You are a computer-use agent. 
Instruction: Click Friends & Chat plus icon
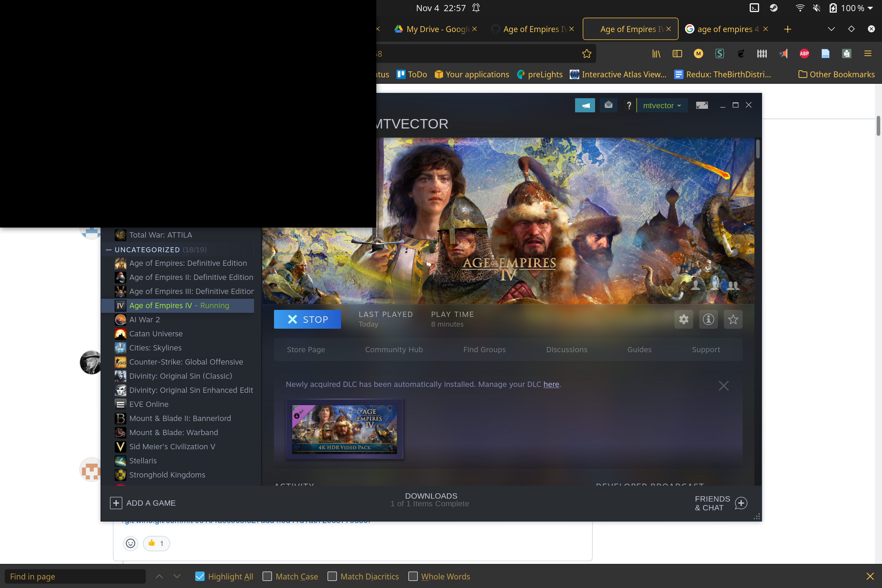741,503
